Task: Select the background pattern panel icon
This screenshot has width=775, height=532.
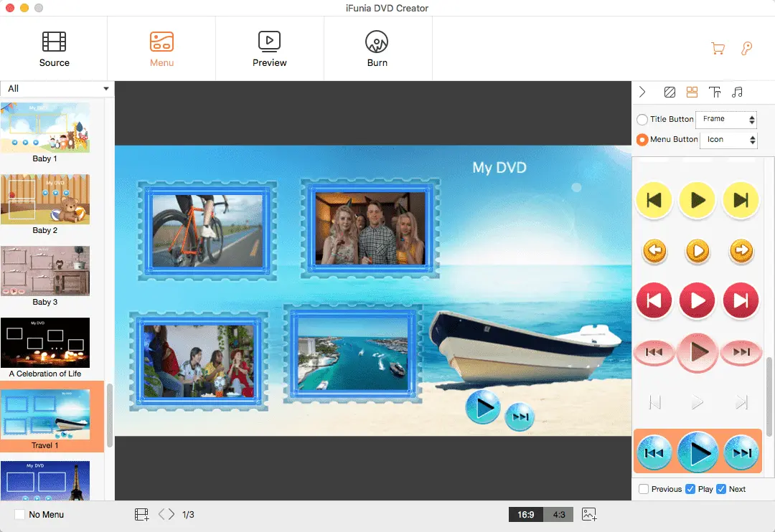Action: (669, 92)
